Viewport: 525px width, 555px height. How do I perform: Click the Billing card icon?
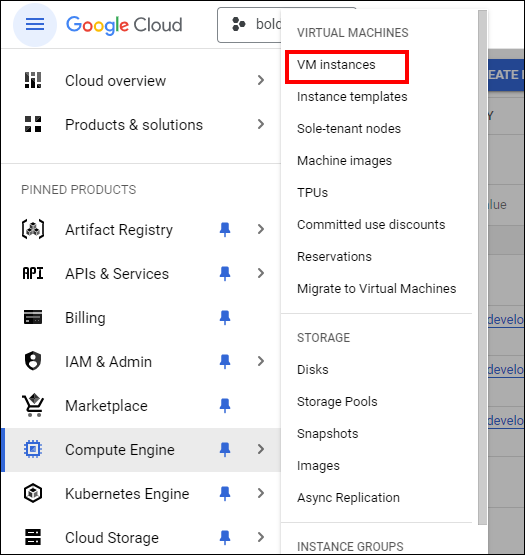point(33,317)
